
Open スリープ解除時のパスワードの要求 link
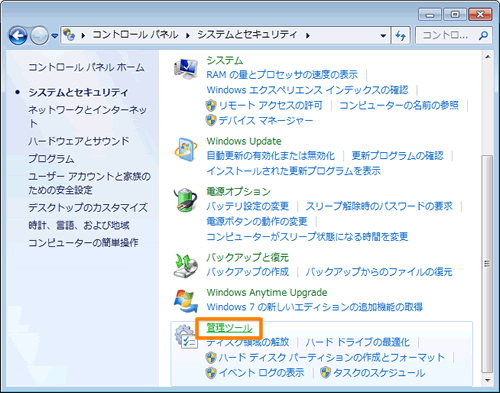point(379,206)
